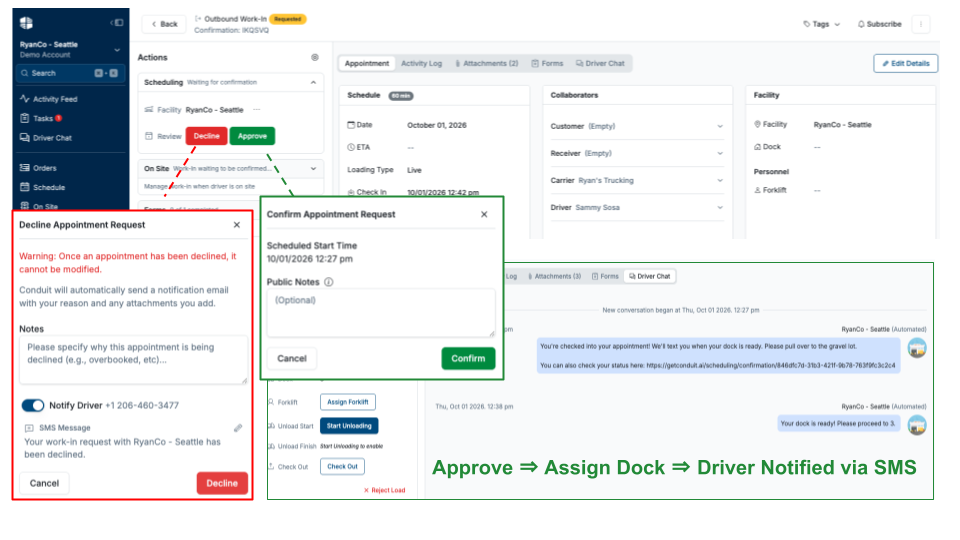Image resolution: width=960 pixels, height=540 pixels.
Task: Edit the SMS message with the pencil icon
Action: 238,427
